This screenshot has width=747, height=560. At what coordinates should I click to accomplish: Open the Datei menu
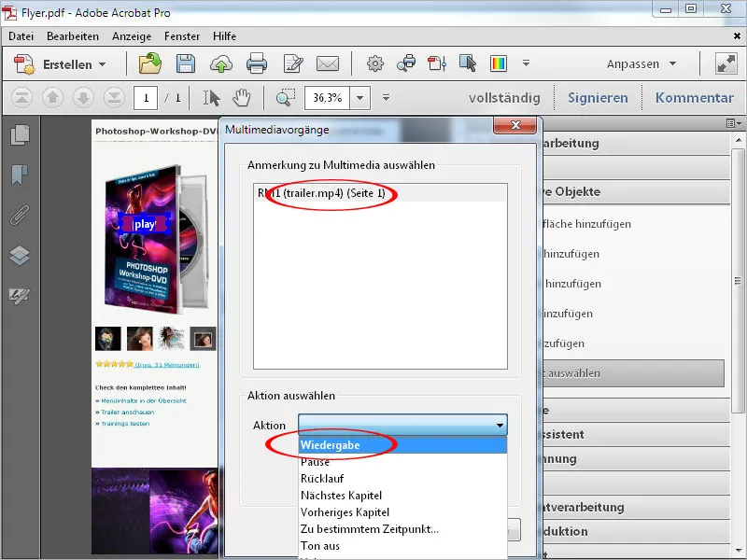pos(21,36)
